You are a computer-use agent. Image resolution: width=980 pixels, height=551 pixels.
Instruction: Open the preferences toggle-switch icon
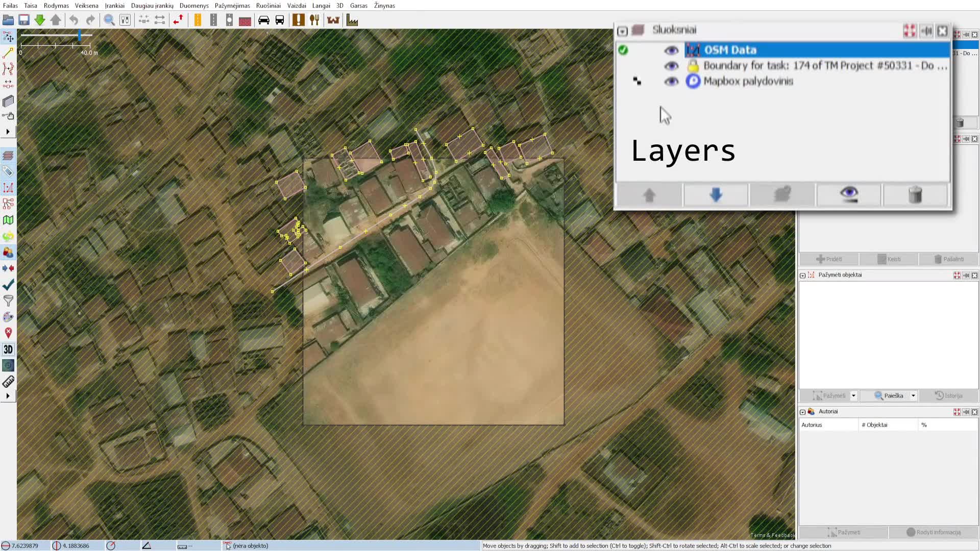125,20
